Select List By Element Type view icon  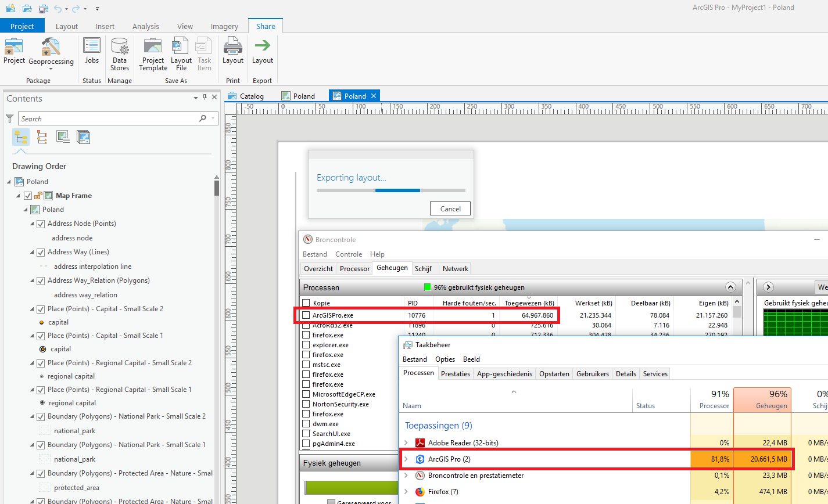pyautogui.click(x=42, y=137)
